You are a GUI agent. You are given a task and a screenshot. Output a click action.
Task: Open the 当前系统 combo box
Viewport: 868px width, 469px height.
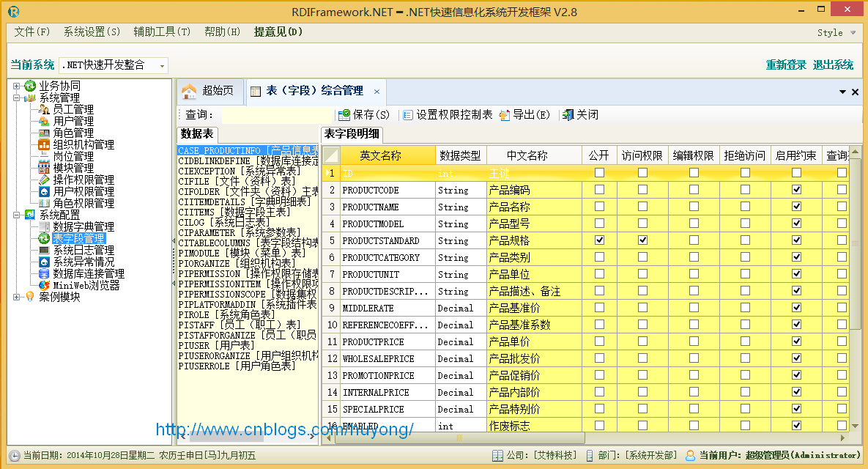point(162,65)
